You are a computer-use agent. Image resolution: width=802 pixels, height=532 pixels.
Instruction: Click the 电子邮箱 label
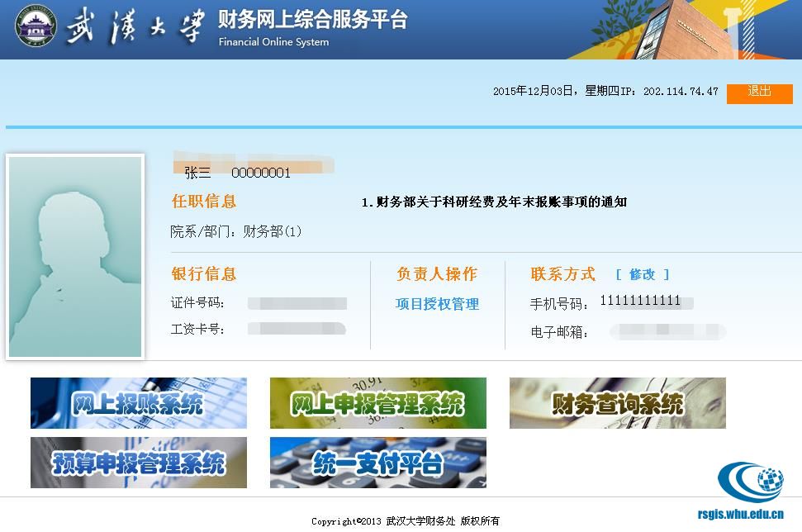coord(559,332)
